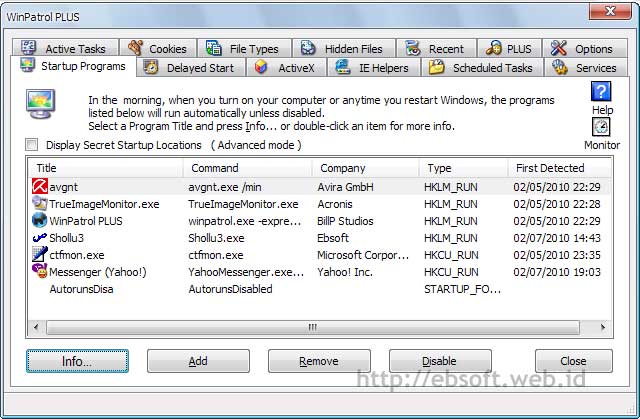Click the WinPatrol PLUS row icon
The height and width of the screenshot is (419, 640).
[x=40, y=220]
